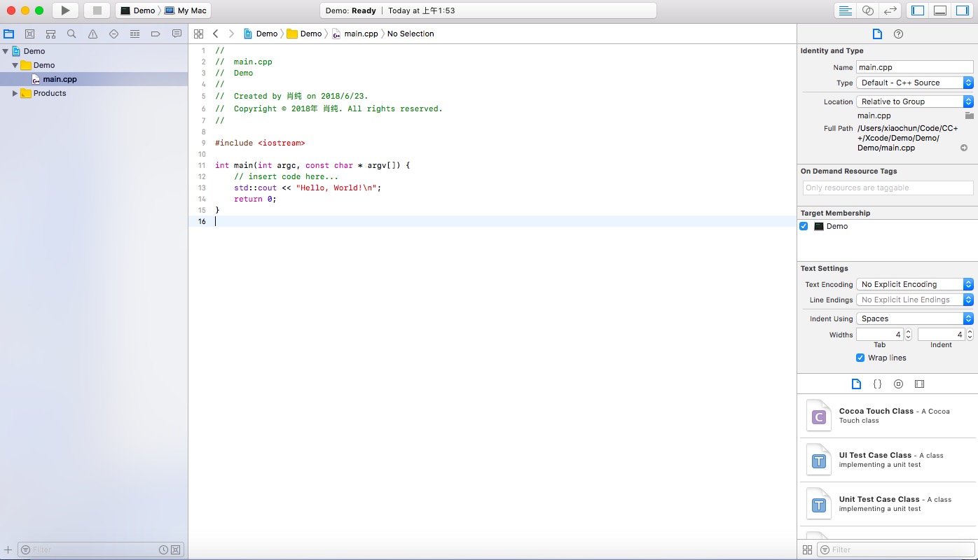Switch to the Assistant editor
978x560 pixels.
pos(868,10)
